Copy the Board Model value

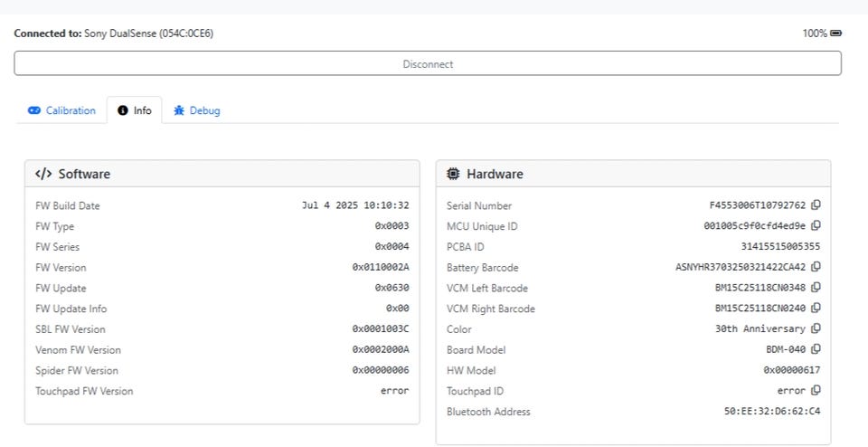[x=816, y=349]
